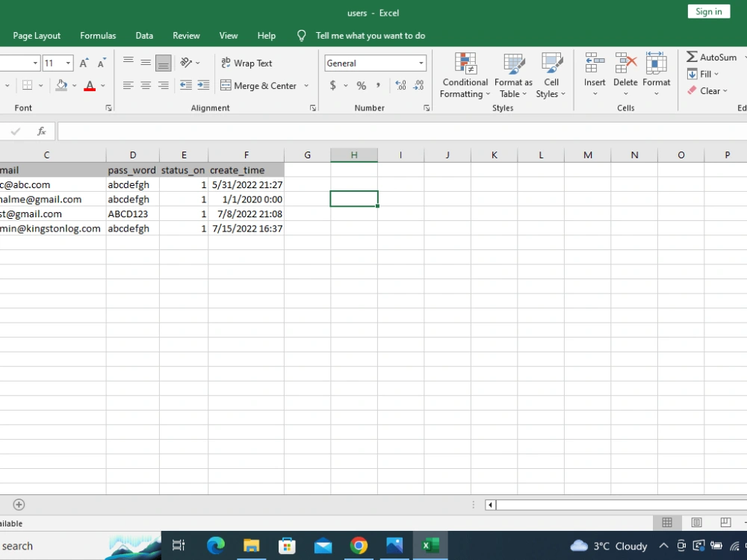
Task: Open the Help tab
Action: point(267,36)
